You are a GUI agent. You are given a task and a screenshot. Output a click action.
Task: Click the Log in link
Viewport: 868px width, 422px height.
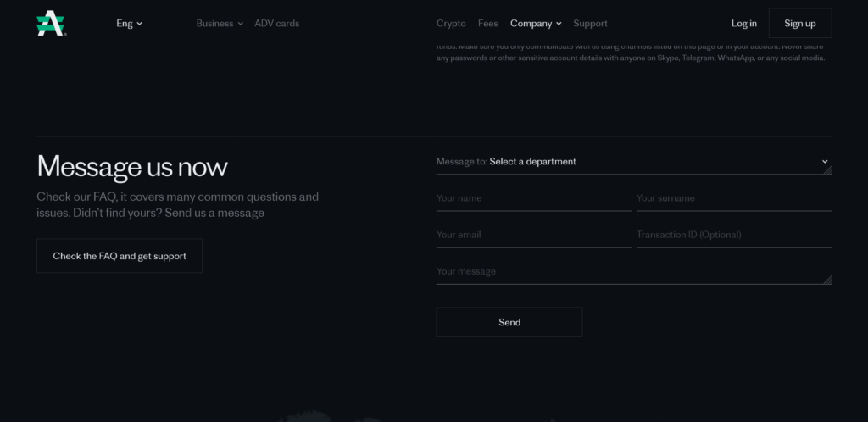click(x=743, y=23)
